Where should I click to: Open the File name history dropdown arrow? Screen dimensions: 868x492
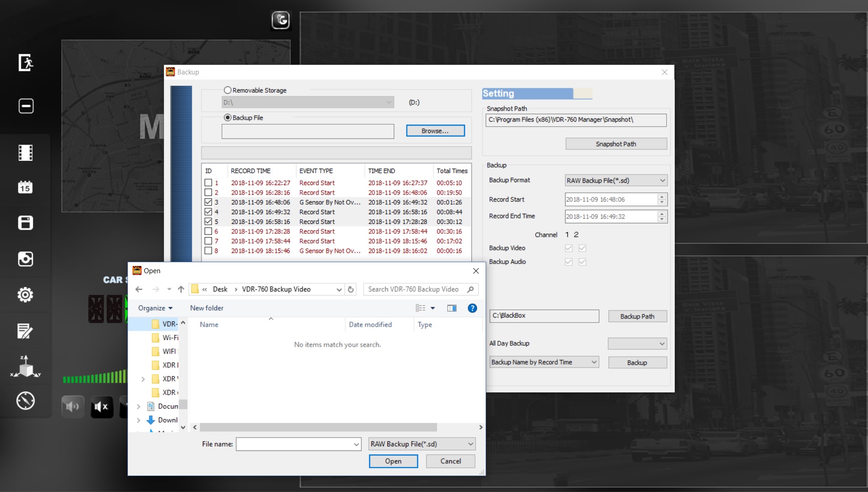coord(356,444)
